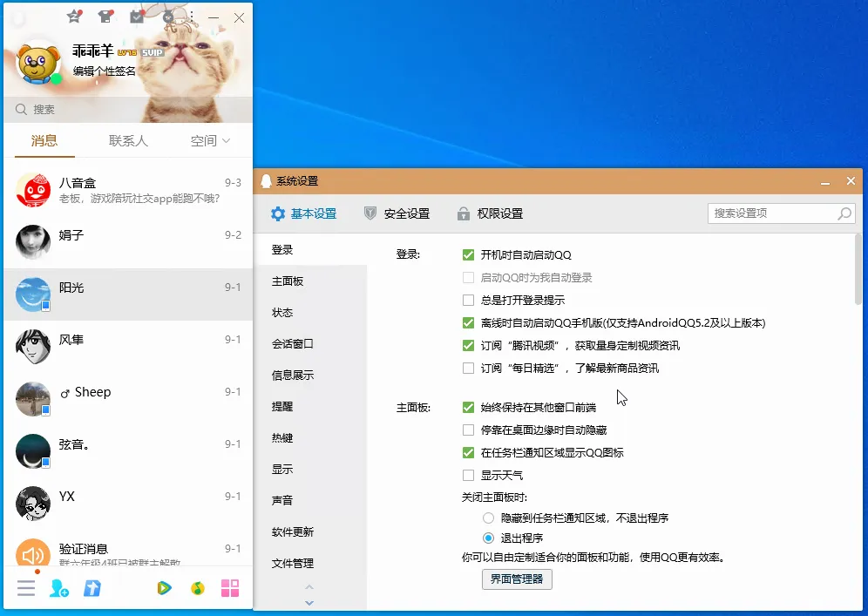This screenshot has height=616, width=868.
Task: Enable 显示天气 checkbox
Action: pyautogui.click(x=468, y=476)
